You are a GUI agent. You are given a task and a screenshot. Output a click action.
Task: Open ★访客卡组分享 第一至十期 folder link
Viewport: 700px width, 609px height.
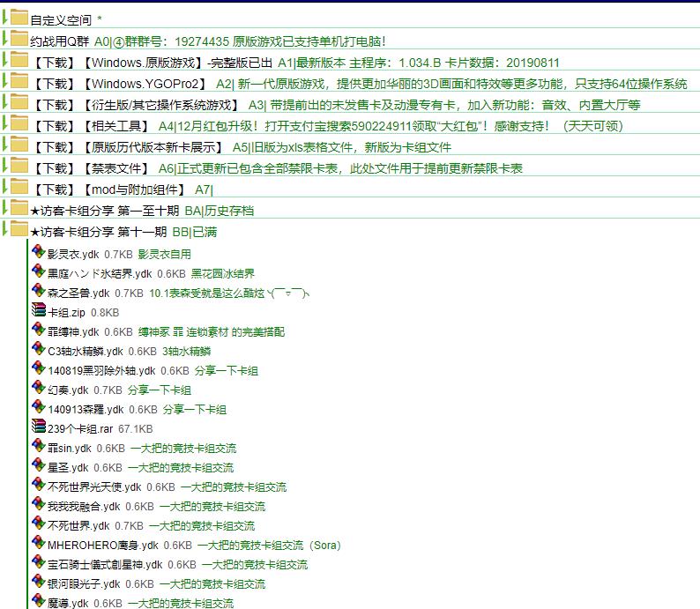coord(104,211)
